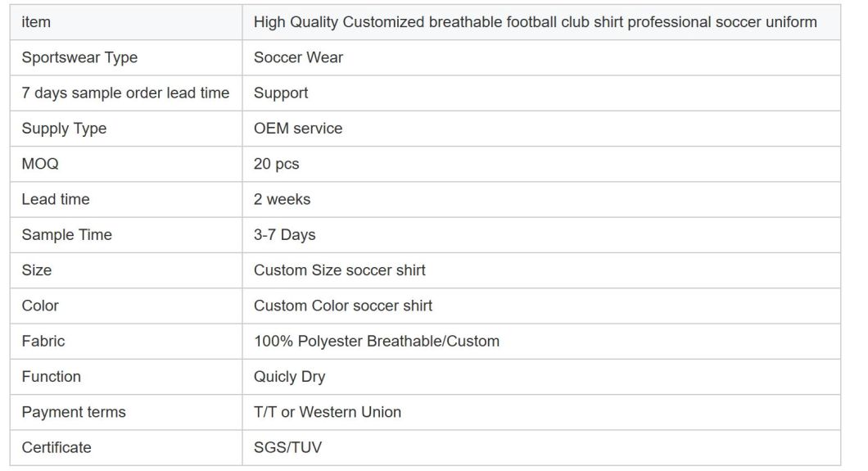
Task: Click the '2 weeks' lead time value
Action: coord(282,199)
